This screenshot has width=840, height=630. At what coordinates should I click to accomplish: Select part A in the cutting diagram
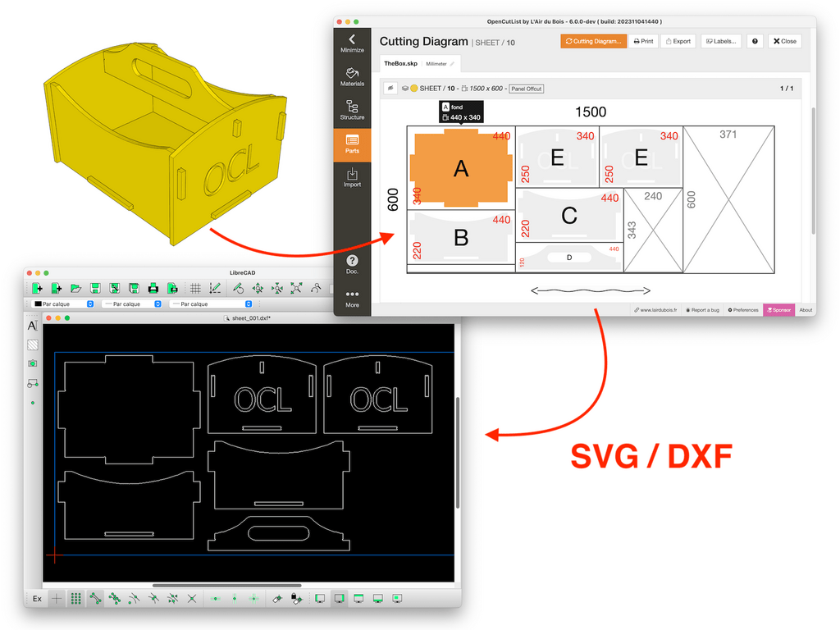(461, 168)
